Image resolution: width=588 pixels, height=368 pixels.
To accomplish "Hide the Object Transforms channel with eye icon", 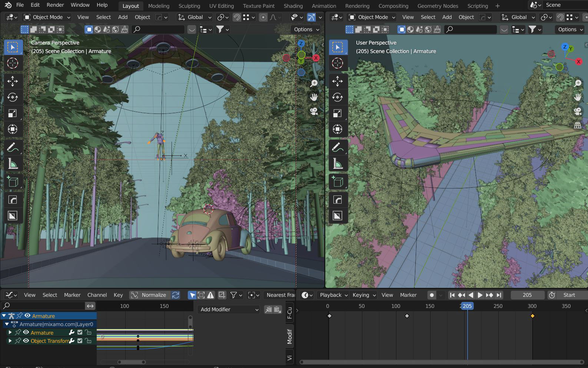I will tap(26, 341).
